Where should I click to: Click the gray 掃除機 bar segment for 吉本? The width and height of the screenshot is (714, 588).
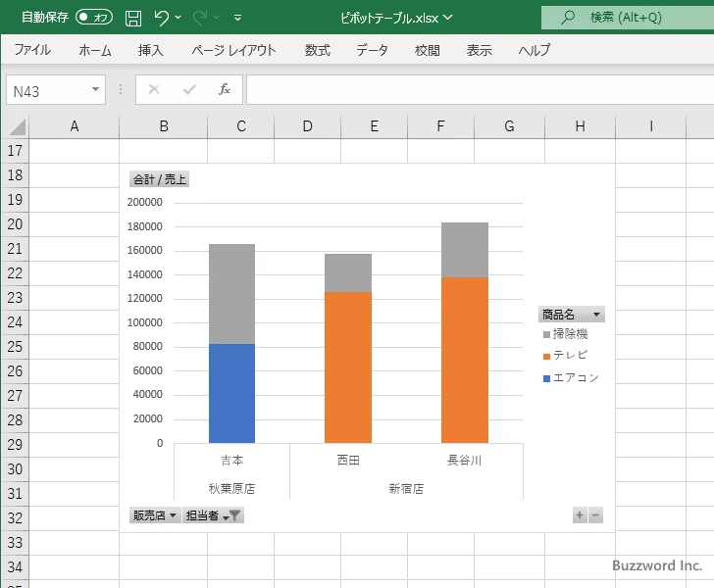[231, 294]
